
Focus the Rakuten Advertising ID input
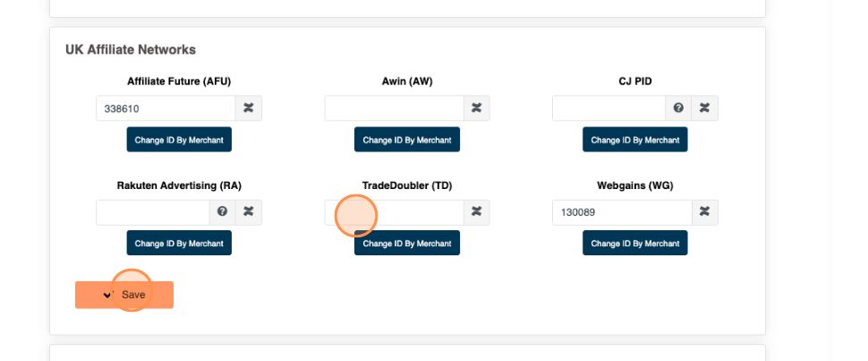coord(152,212)
